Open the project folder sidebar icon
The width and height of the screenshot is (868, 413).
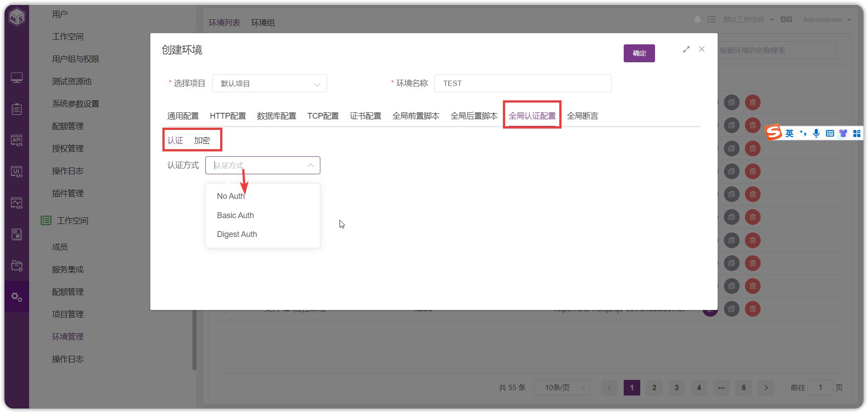17,266
